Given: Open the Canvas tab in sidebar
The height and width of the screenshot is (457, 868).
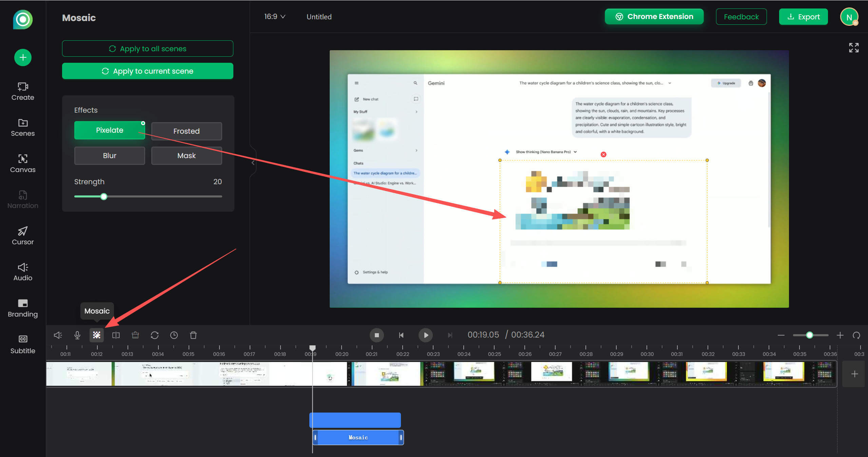Looking at the screenshot, I should (x=23, y=164).
